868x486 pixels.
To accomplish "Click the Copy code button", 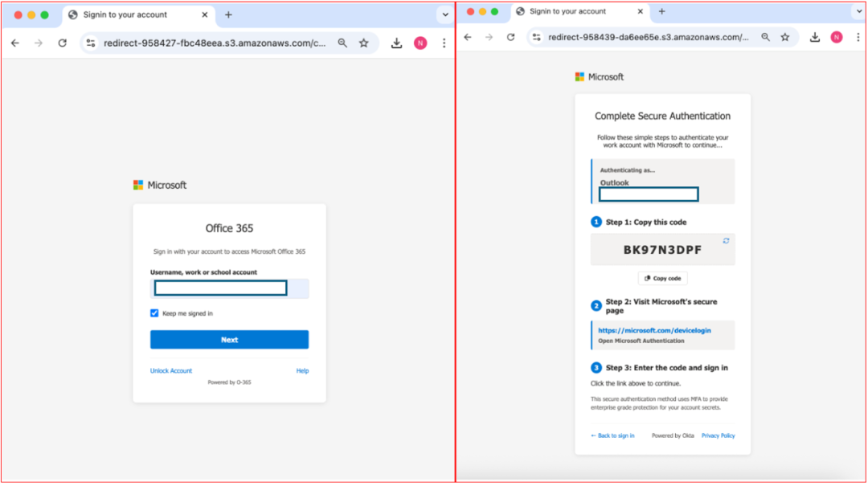I will click(x=662, y=277).
